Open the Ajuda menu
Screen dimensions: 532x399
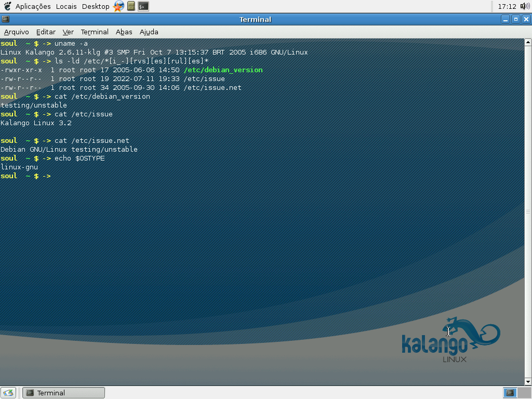point(149,32)
